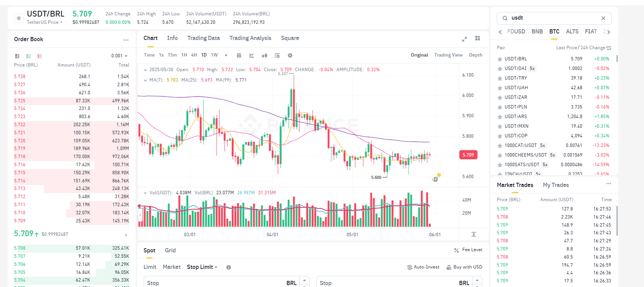This screenshot has height=287, width=644.
Task: Open chart calendar date picker
Action: point(239,55)
